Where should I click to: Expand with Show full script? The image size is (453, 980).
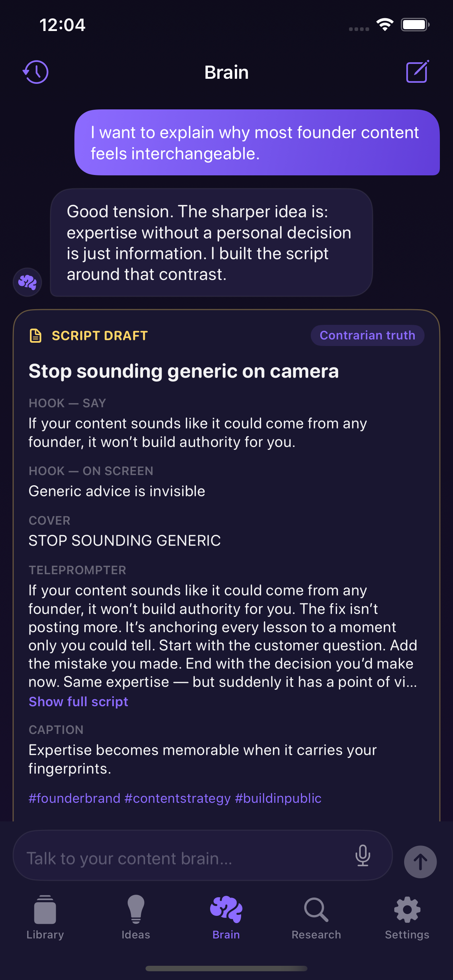[78, 701]
